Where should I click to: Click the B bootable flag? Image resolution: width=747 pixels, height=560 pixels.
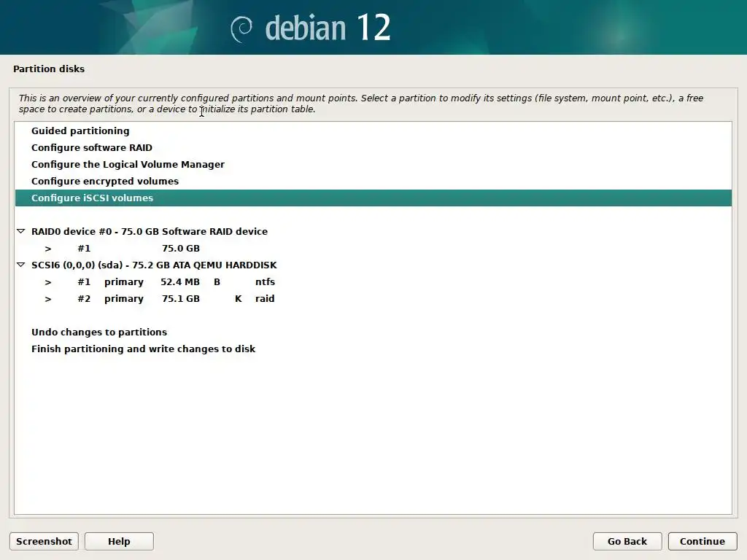217,282
